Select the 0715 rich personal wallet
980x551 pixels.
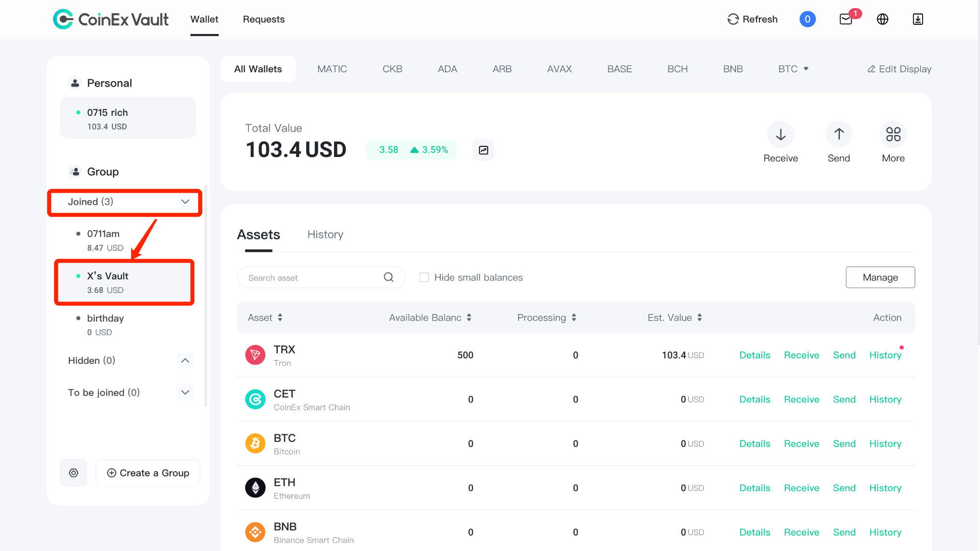point(128,118)
